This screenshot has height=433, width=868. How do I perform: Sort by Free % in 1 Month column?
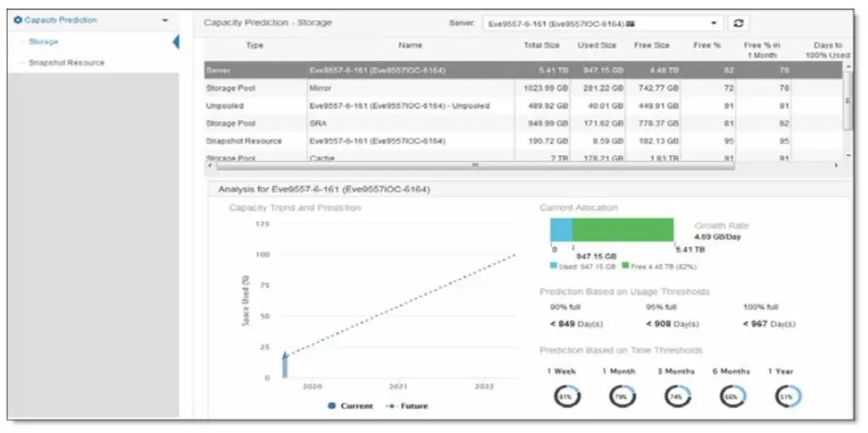(762, 50)
